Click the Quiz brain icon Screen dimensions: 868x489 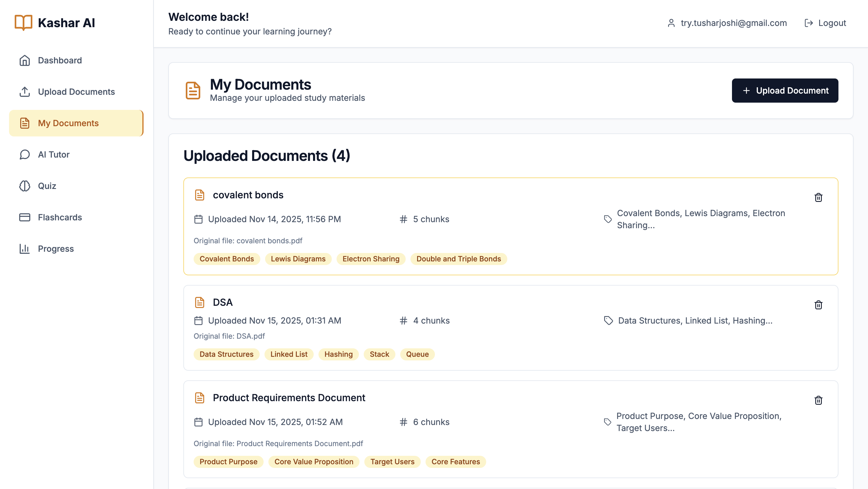coord(25,186)
